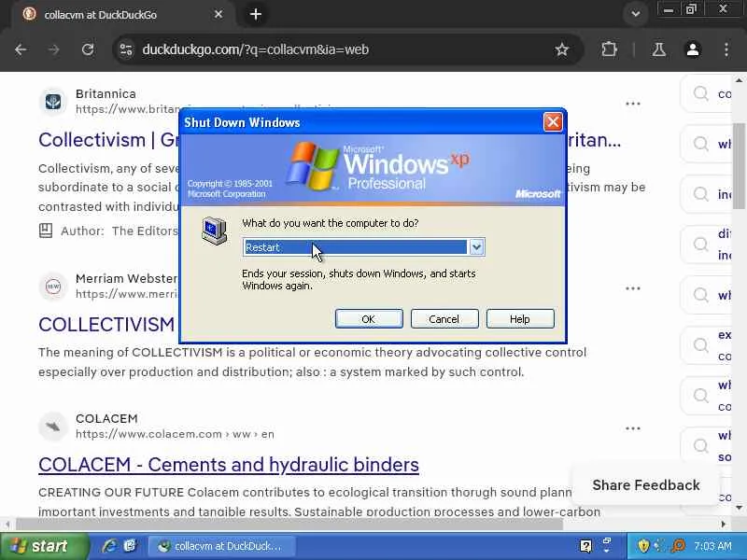
Task: Open the tab search chevron
Action: click(636, 14)
